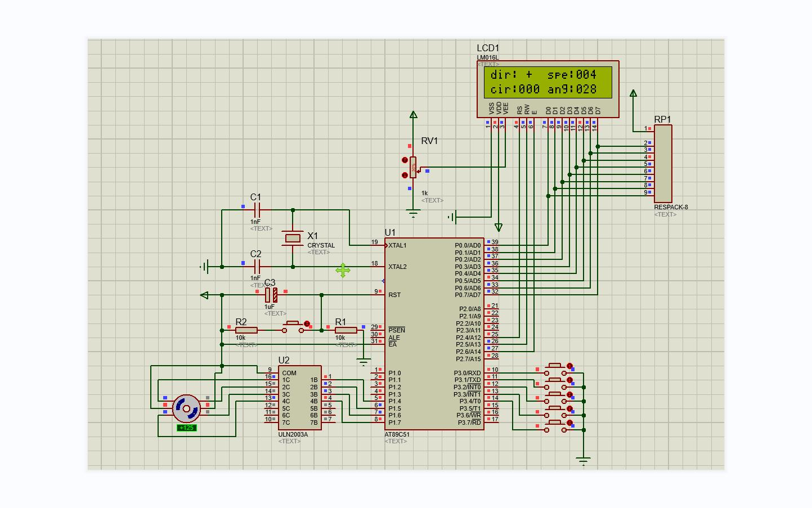
Task: Click the 10k value under R2
Action: click(240, 338)
